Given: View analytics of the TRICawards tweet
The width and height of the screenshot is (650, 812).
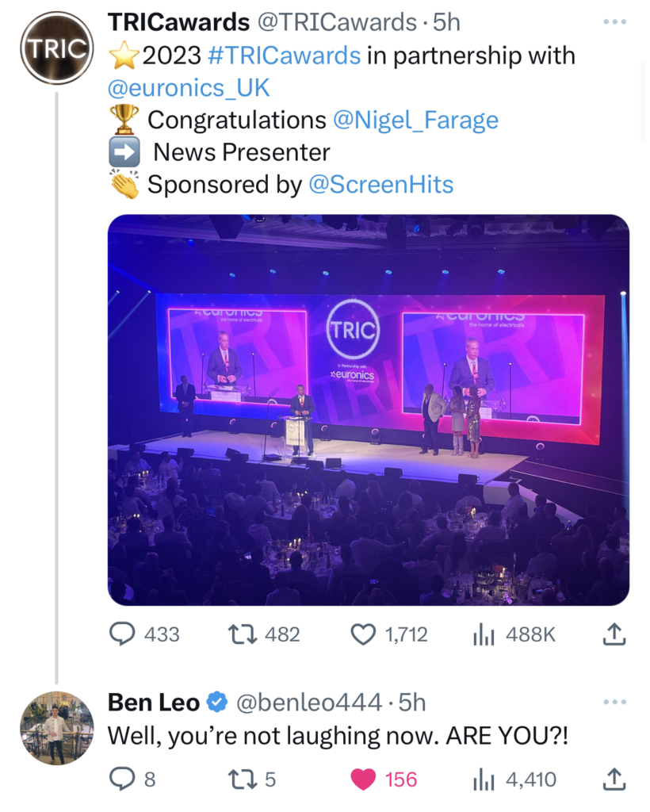Looking at the screenshot, I should (483, 634).
